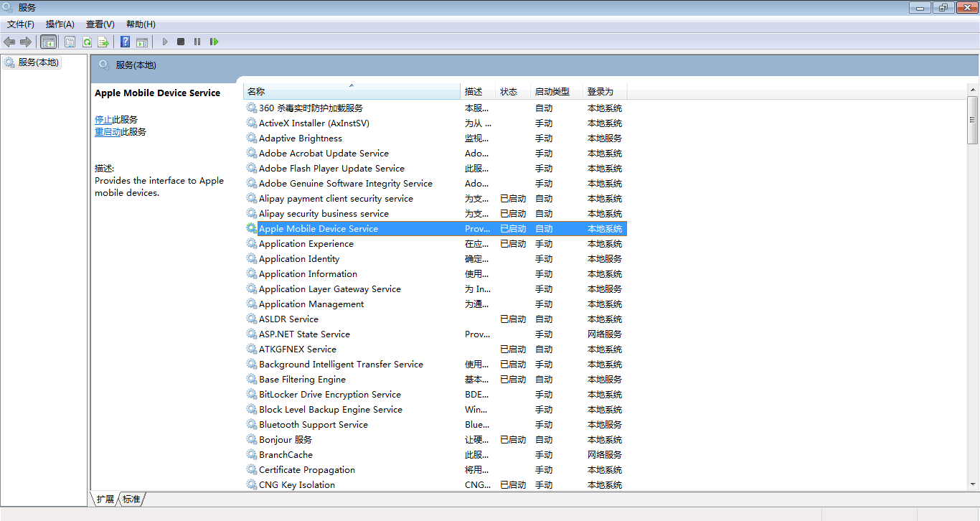This screenshot has height=521, width=980.
Task: Select ActiveX Installer (AxInstSV) service
Action: pos(436,123)
